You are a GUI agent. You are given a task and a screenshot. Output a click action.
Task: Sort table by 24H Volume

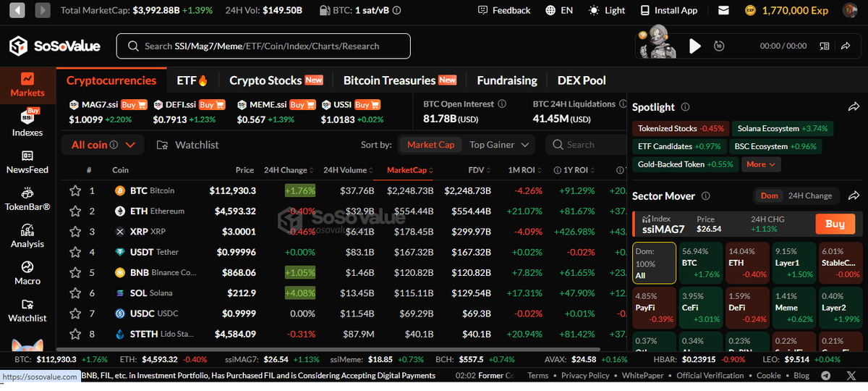349,170
